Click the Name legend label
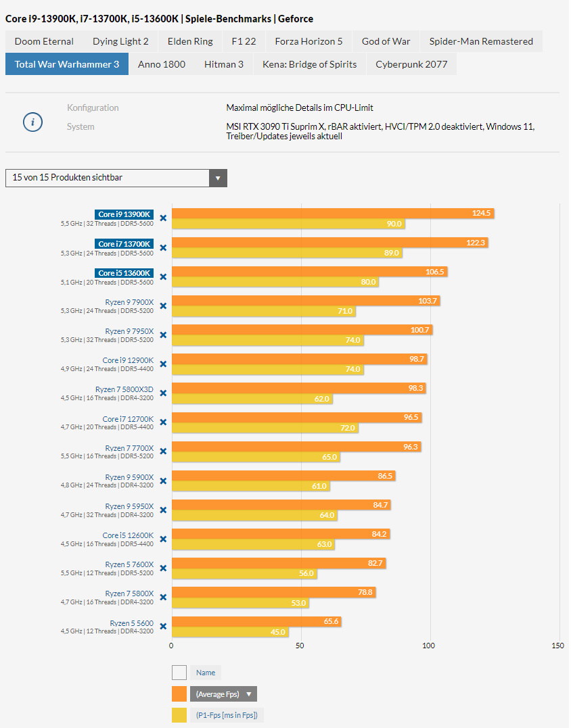 click(x=206, y=673)
